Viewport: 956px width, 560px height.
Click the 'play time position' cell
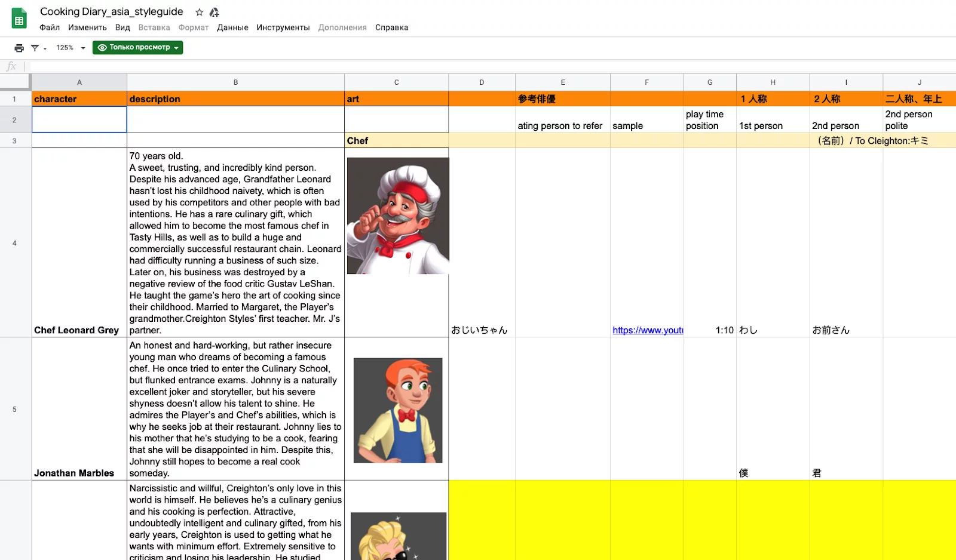(x=710, y=119)
